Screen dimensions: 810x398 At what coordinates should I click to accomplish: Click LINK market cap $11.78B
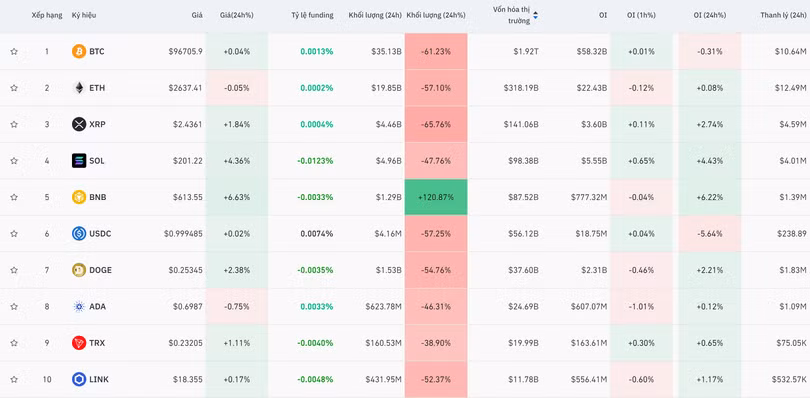pyautogui.click(x=522, y=379)
